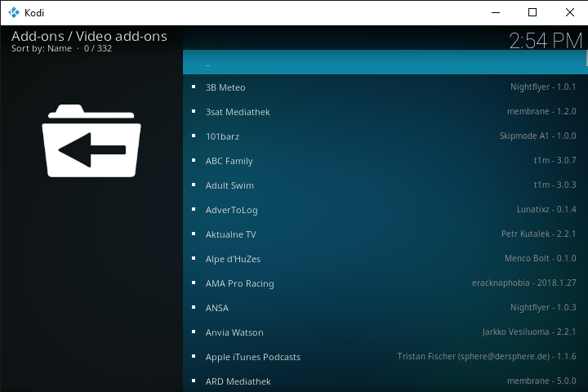Viewport: 588px width, 392px height.
Task: Click the folder back arrow icon
Action: click(x=91, y=141)
